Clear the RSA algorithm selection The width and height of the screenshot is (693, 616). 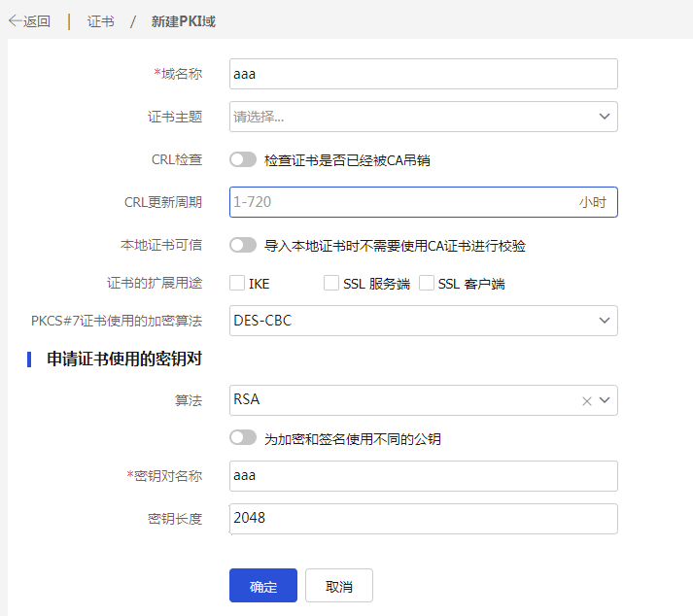(x=586, y=401)
